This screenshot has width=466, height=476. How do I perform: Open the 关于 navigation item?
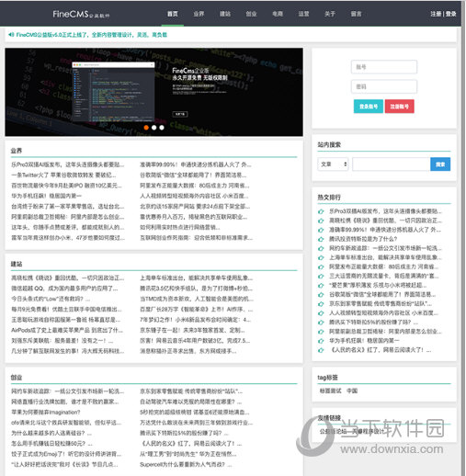(330, 14)
